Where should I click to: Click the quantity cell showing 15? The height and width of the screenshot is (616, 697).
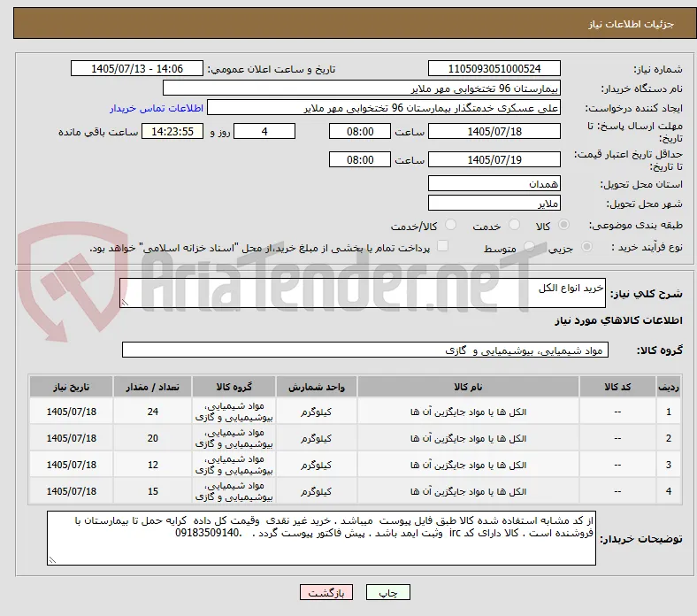(152, 491)
